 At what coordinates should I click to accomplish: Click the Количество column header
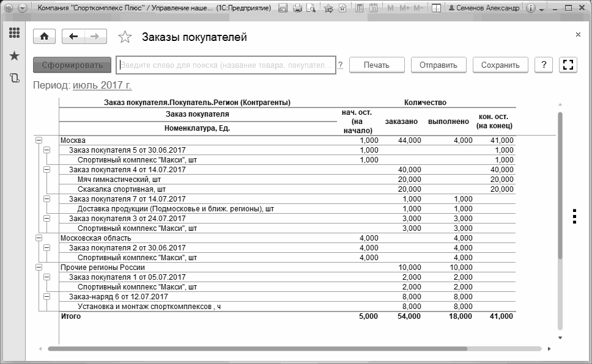(x=425, y=103)
